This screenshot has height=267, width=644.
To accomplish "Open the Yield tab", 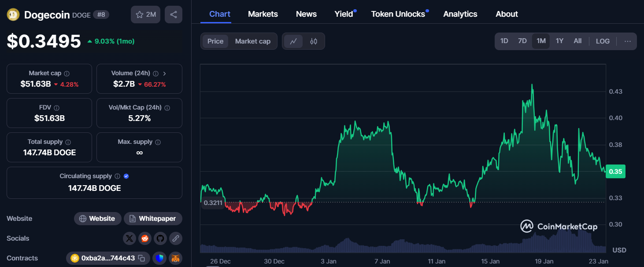I will click(344, 14).
